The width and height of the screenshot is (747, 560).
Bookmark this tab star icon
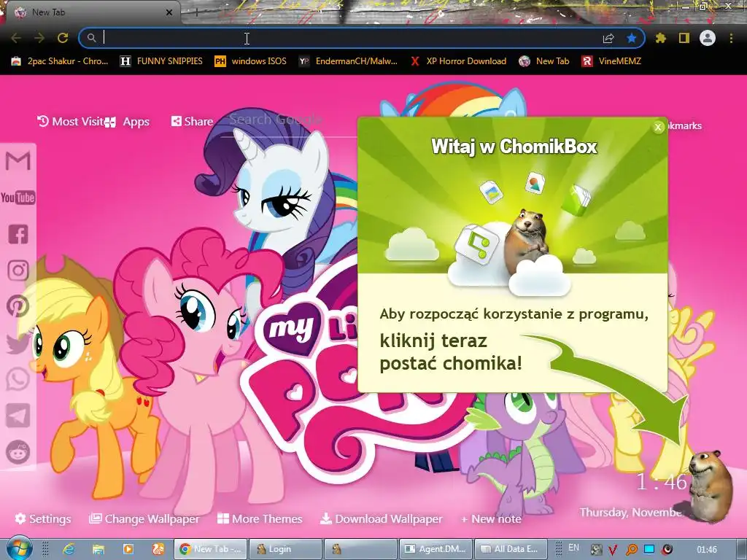coord(632,38)
